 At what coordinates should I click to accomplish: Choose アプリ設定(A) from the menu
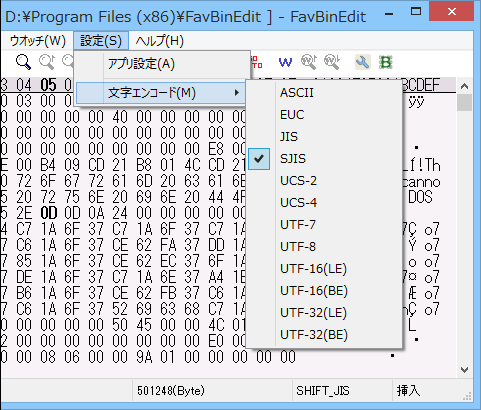[163, 64]
